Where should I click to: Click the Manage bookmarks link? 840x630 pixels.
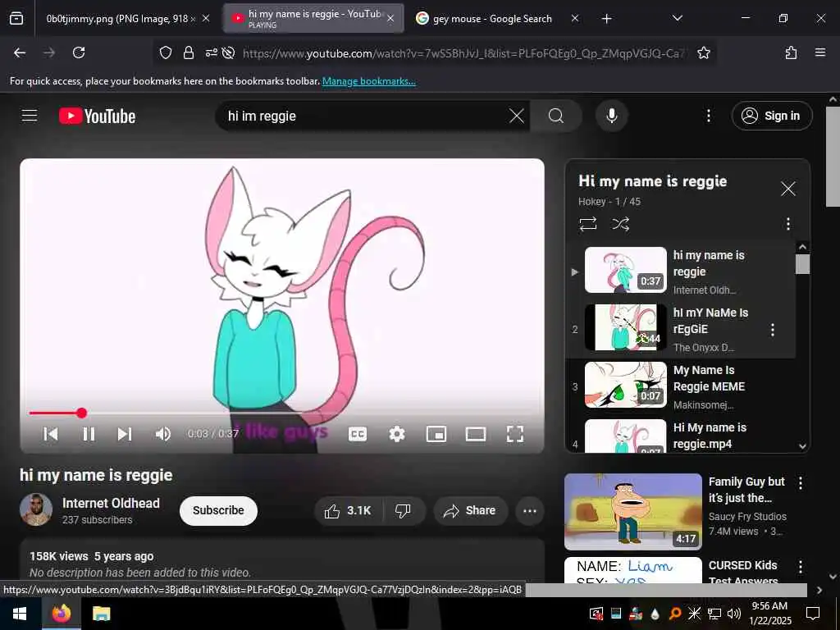[368, 81]
